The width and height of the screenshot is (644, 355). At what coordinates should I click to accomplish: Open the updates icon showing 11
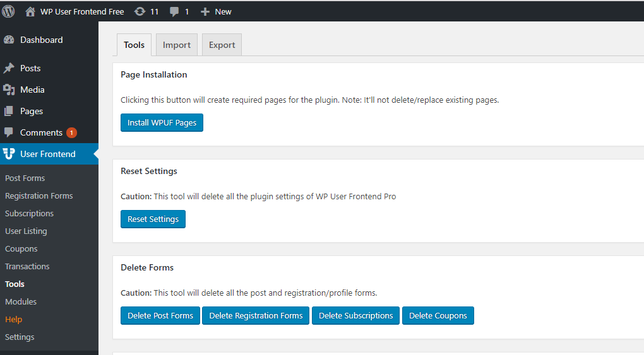coord(140,11)
